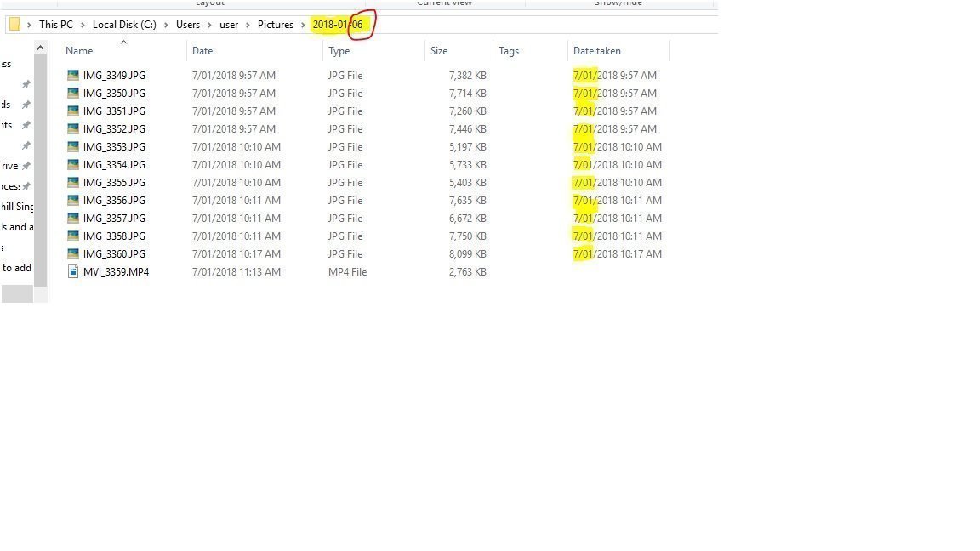Select the IMG_3360.JPG file icon
The image size is (980, 551).
pyautogui.click(x=73, y=253)
